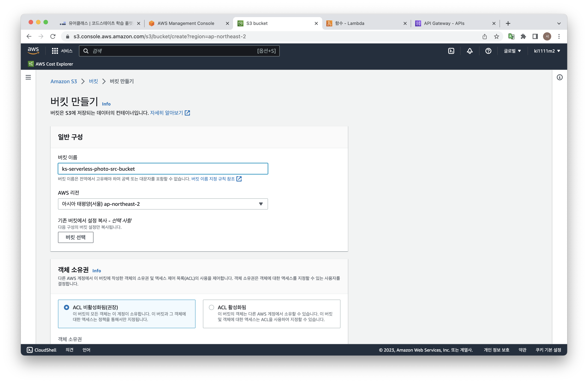Image resolution: width=588 pixels, height=383 pixels.
Task: Click the external link icon beside 버킷 이름 지정 규칙 참조
Action: click(x=239, y=179)
